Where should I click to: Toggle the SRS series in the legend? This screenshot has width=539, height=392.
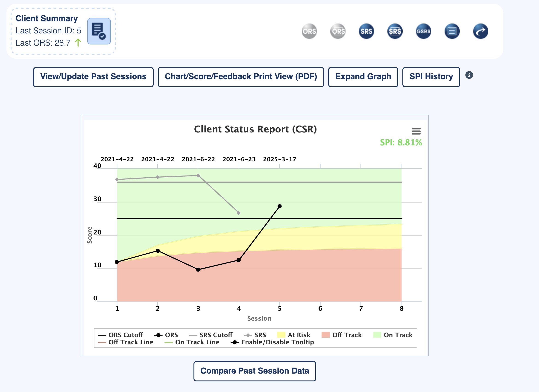point(260,335)
